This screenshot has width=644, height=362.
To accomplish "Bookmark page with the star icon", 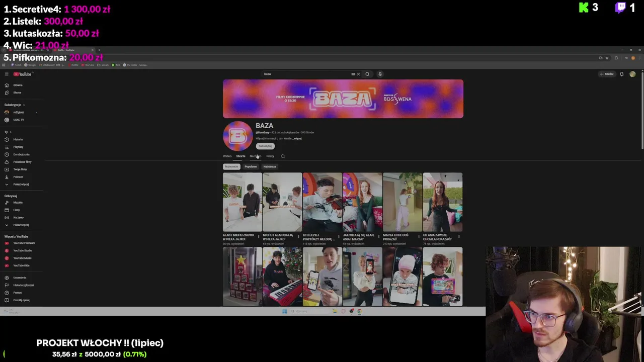I will (x=607, y=58).
